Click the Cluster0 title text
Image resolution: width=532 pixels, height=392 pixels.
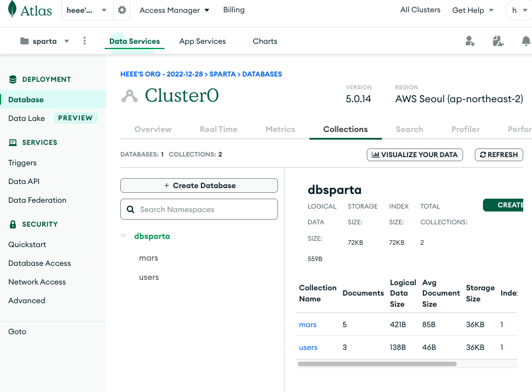click(x=182, y=95)
